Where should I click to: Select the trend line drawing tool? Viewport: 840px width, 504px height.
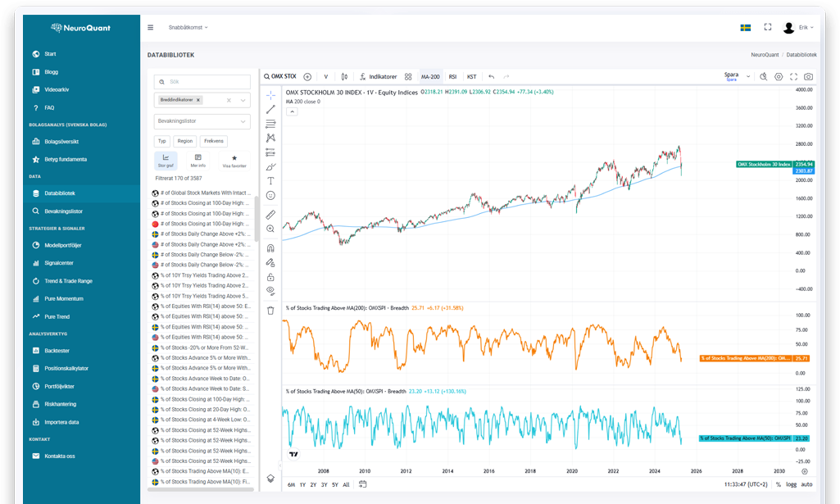pos(270,109)
